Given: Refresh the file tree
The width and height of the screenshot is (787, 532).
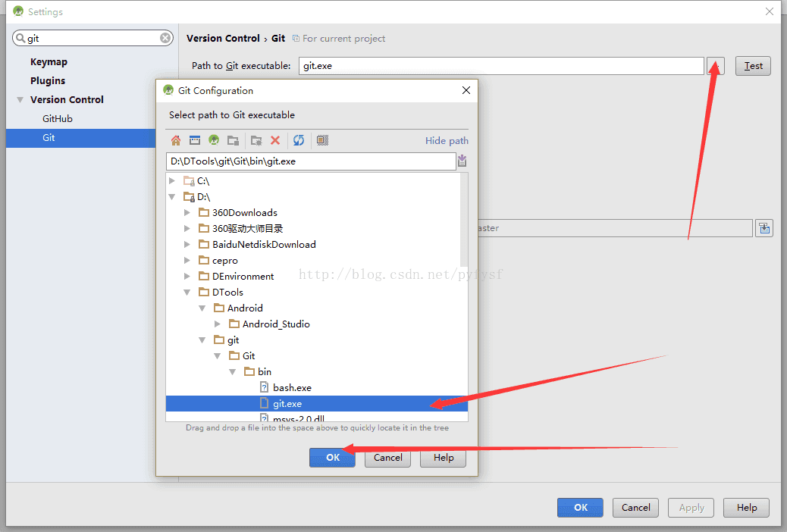Looking at the screenshot, I should pyautogui.click(x=299, y=140).
